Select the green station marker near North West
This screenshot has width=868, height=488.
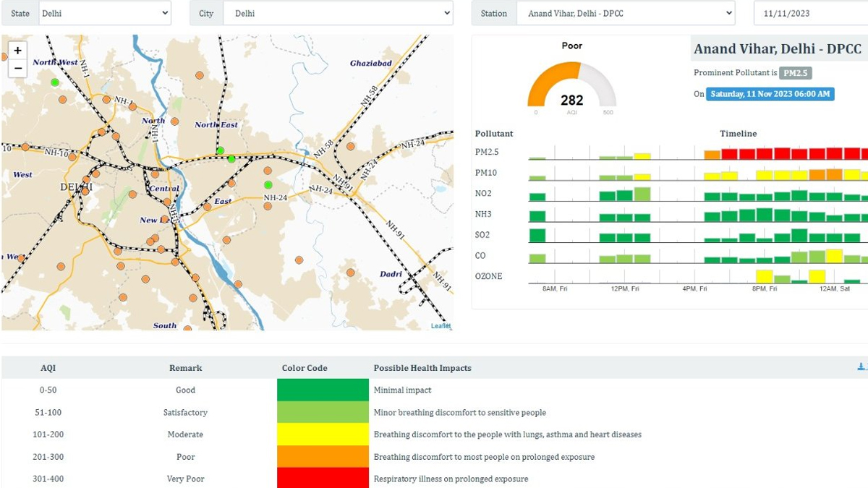tap(55, 82)
